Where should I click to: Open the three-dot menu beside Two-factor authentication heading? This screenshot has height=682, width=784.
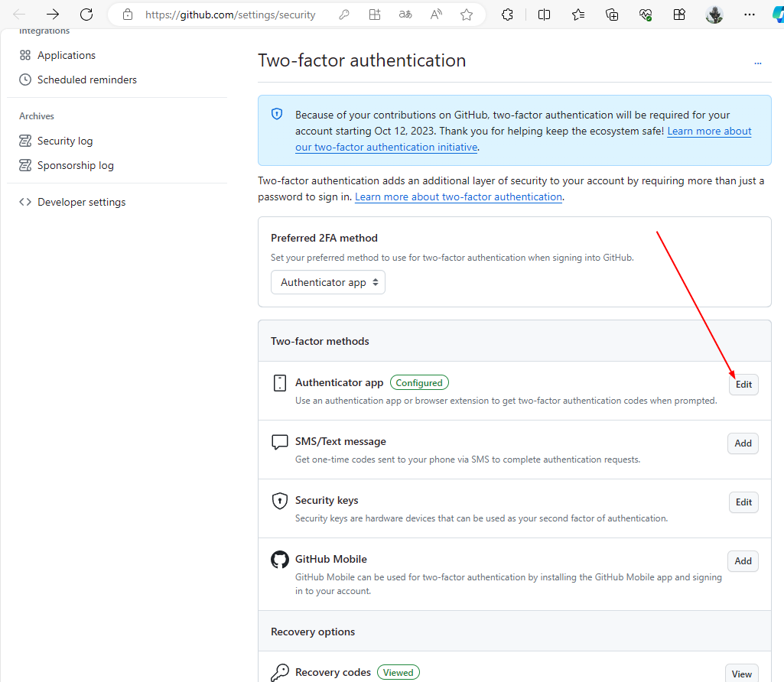point(757,63)
